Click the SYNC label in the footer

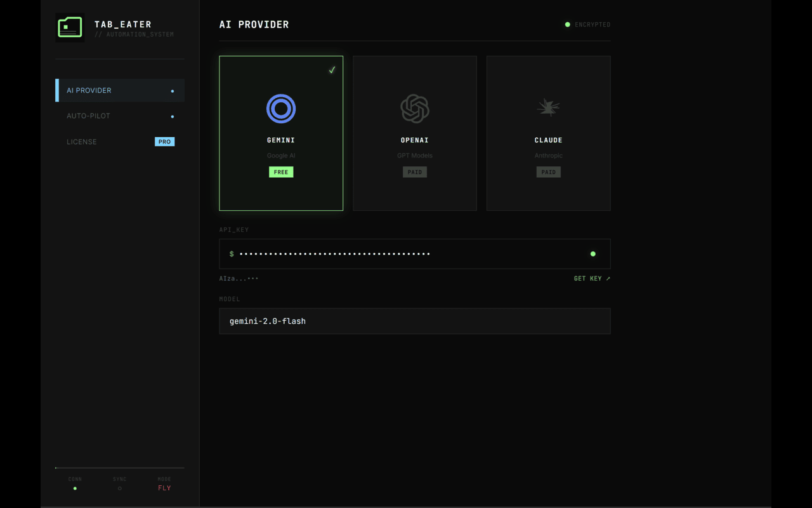coord(120,479)
